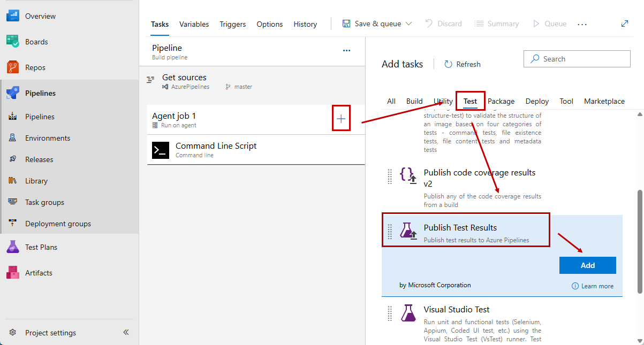The width and height of the screenshot is (644, 345).
Task: Click the Environments sub-item icon
Action: 13,138
